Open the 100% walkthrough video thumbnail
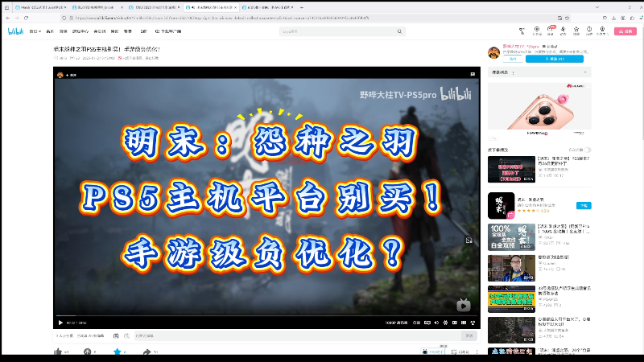 click(511, 237)
